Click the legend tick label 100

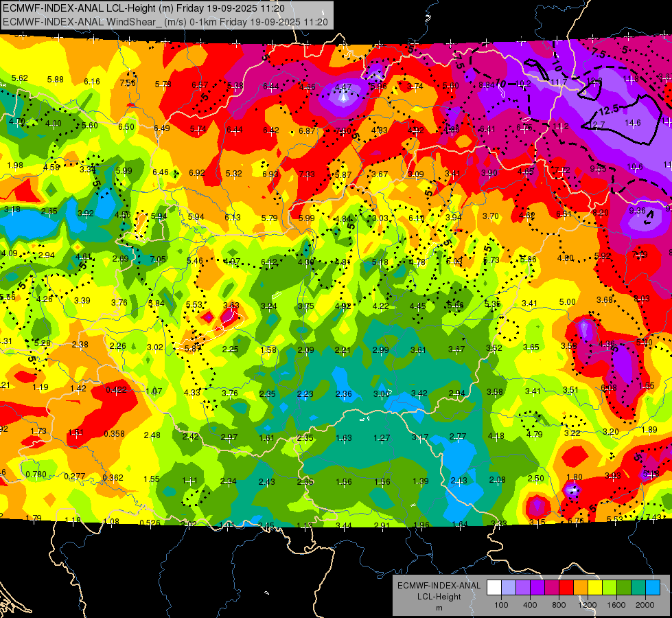(x=501, y=605)
